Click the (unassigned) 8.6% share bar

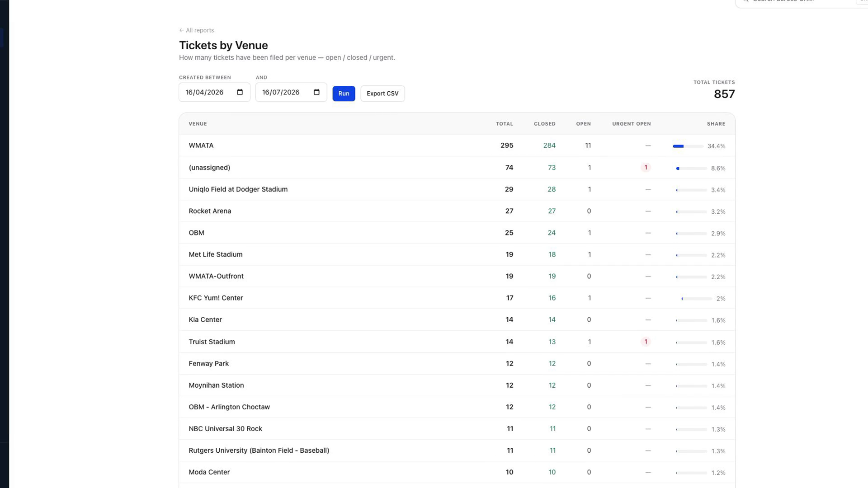pos(692,168)
